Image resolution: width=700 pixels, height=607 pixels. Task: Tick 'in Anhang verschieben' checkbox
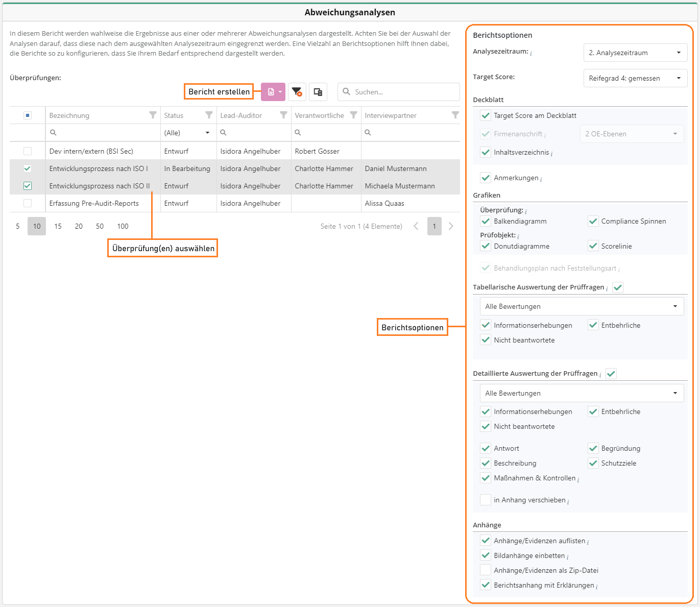tap(486, 500)
